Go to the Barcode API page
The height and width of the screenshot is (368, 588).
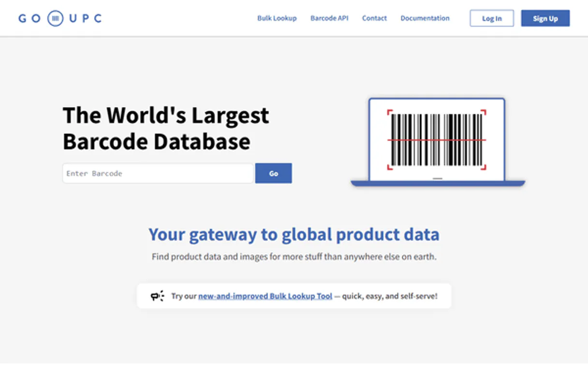click(x=329, y=18)
